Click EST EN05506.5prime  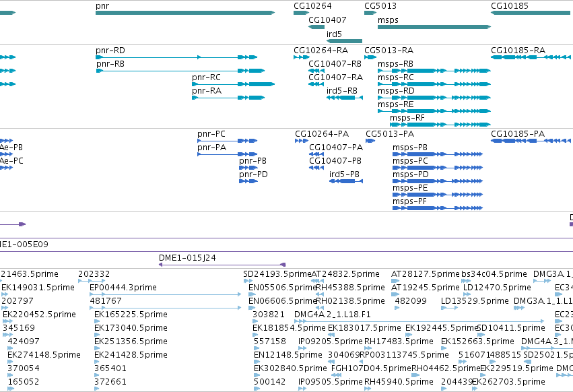coord(252,294)
